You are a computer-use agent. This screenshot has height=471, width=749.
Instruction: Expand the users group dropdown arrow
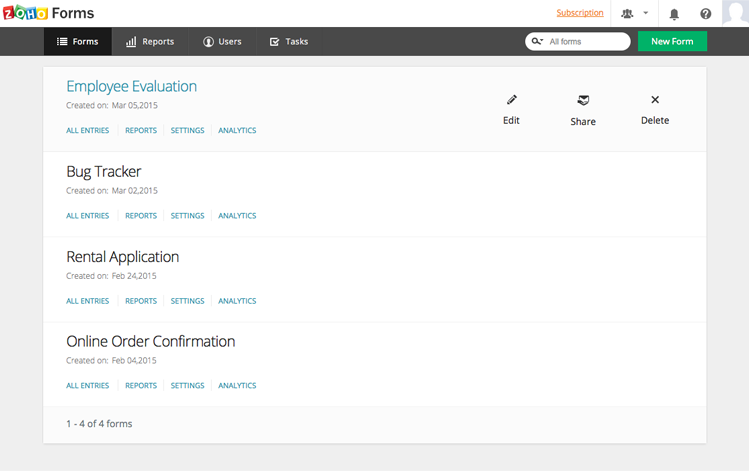tap(645, 13)
